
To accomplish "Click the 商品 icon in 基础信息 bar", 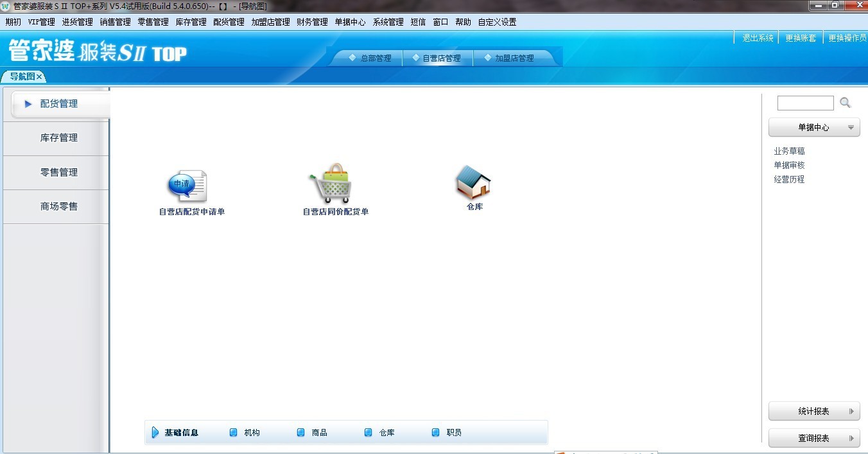I will (x=301, y=433).
